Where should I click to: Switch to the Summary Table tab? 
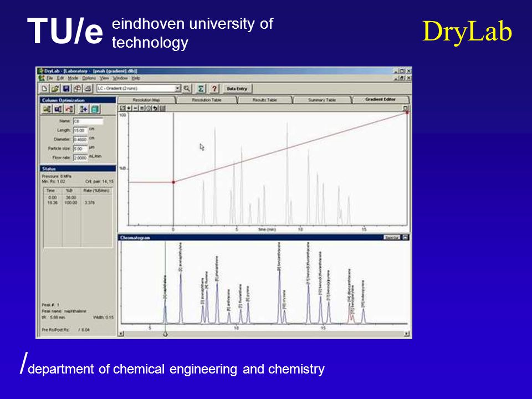321,100
